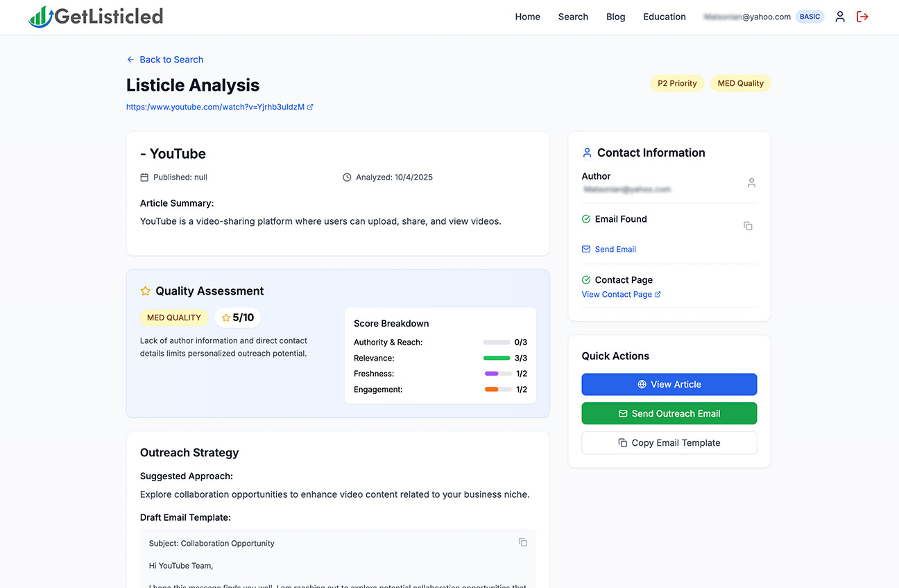Open the Education nav item
Viewport: 899px width, 588px height.
(x=664, y=17)
